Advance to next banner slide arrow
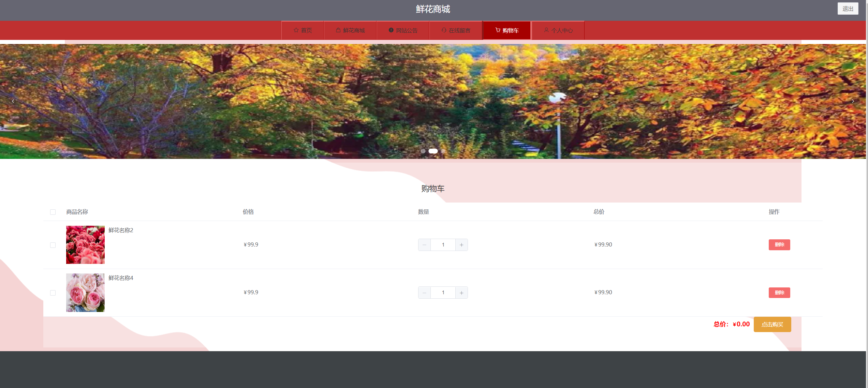Viewport: 868px width, 388px height. click(853, 101)
